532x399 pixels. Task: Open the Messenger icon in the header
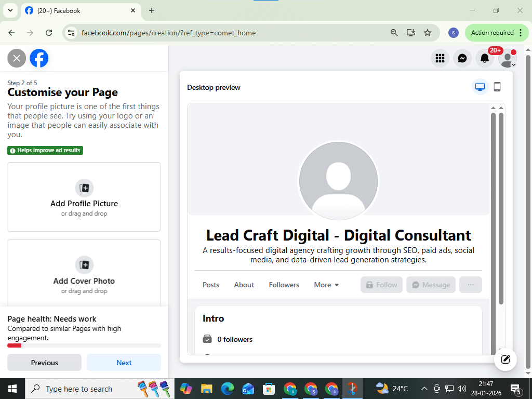(462, 58)
